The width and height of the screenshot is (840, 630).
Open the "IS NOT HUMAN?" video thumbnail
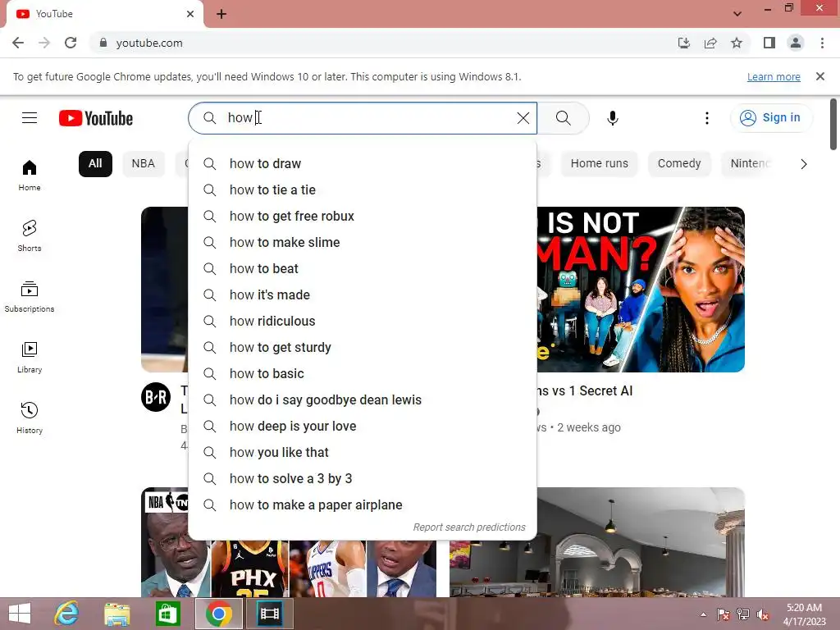[x=641, y=290]
